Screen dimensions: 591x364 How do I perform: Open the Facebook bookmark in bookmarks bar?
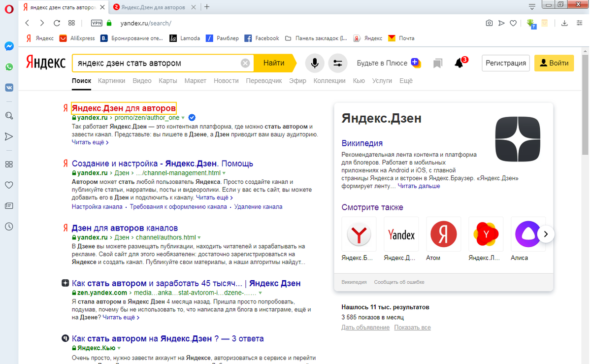(x=262, y=38)
